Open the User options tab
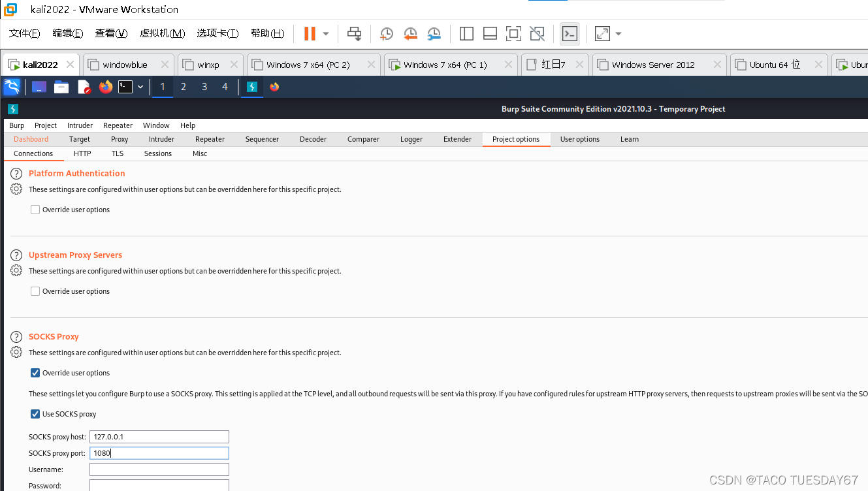Screen dimensions: 868x491 point(580,139)
